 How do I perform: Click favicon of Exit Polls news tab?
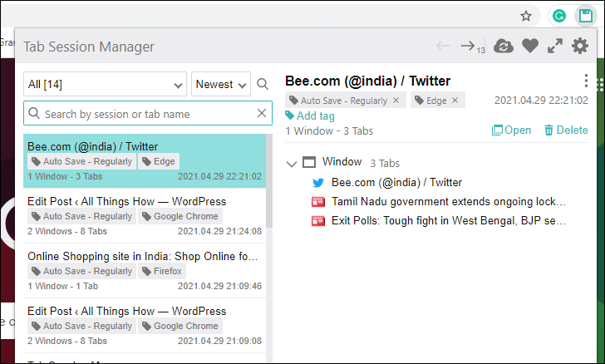318,221
